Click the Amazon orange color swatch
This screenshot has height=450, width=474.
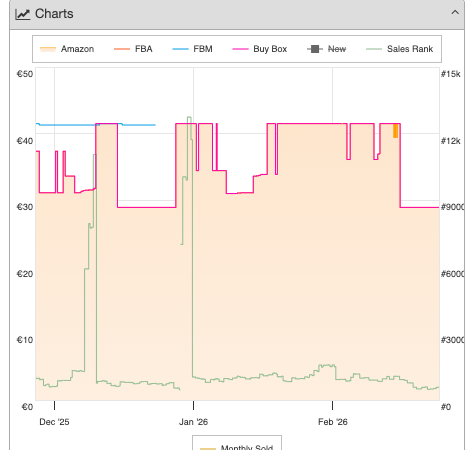(48, 49)
